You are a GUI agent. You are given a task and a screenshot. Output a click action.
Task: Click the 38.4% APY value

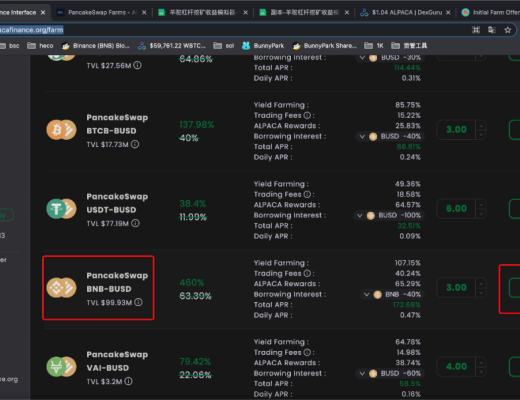tap(193, 204)
